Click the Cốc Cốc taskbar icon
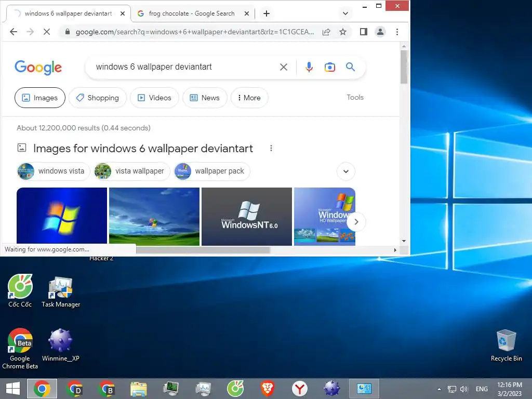This screenshot has width=532, height=399. pyautogui.click(x=235, y=389)
